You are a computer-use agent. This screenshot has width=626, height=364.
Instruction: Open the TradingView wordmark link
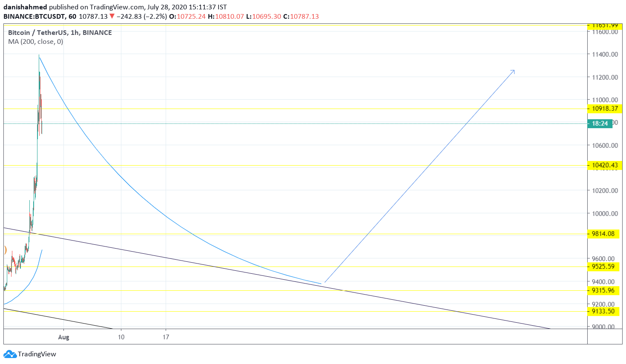(37, 354)
